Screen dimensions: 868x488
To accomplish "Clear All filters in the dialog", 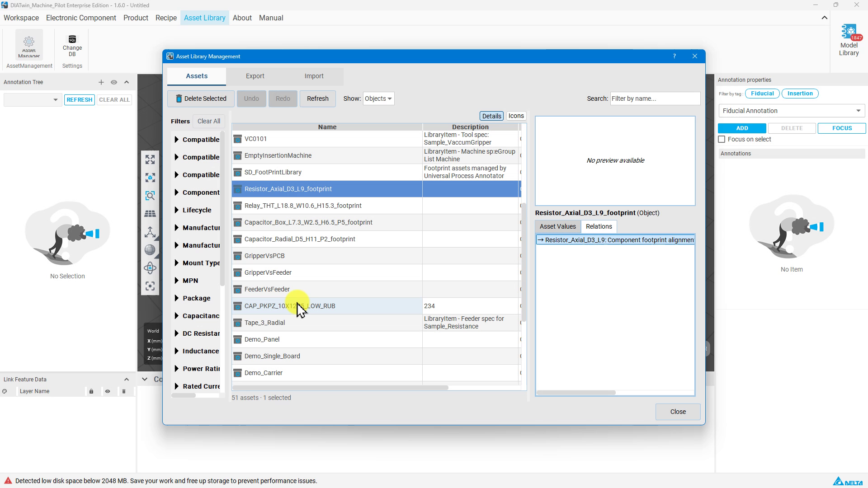I will pyautogui.click(x=209, y=121).
